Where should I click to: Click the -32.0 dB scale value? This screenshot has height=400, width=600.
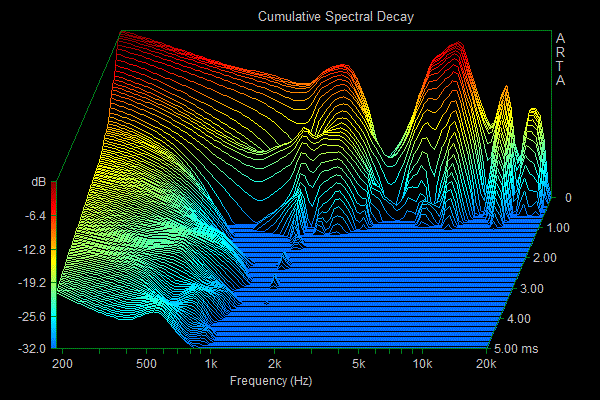tap(32, 349)
